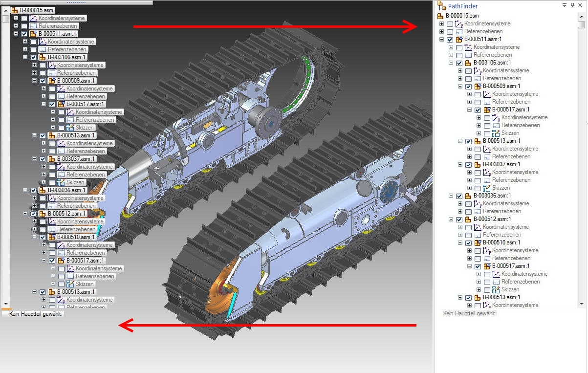Select the B-000511.asm:1 assembly icon in PathFinder
This screenshot has height=373, width=588.
click(x=459, y=39)
